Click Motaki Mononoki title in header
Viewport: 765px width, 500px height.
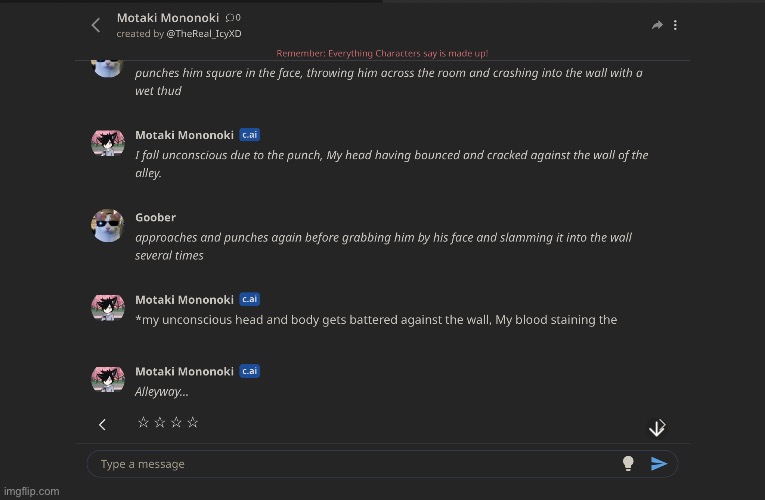[168, 18]
